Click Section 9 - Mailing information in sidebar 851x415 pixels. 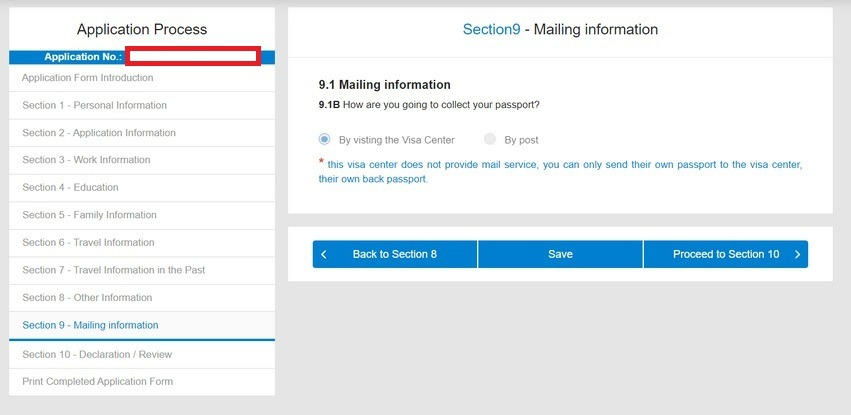click(90, 325)
